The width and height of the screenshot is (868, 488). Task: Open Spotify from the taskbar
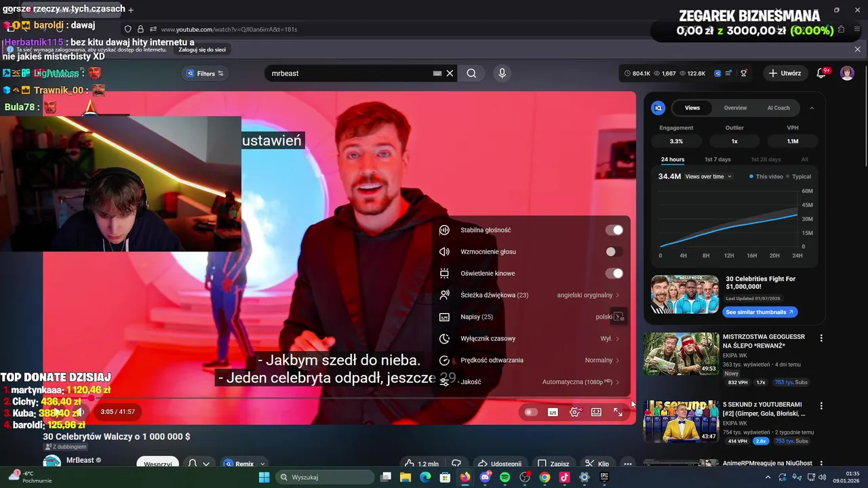pyautogui.click(x=505, y=477)
